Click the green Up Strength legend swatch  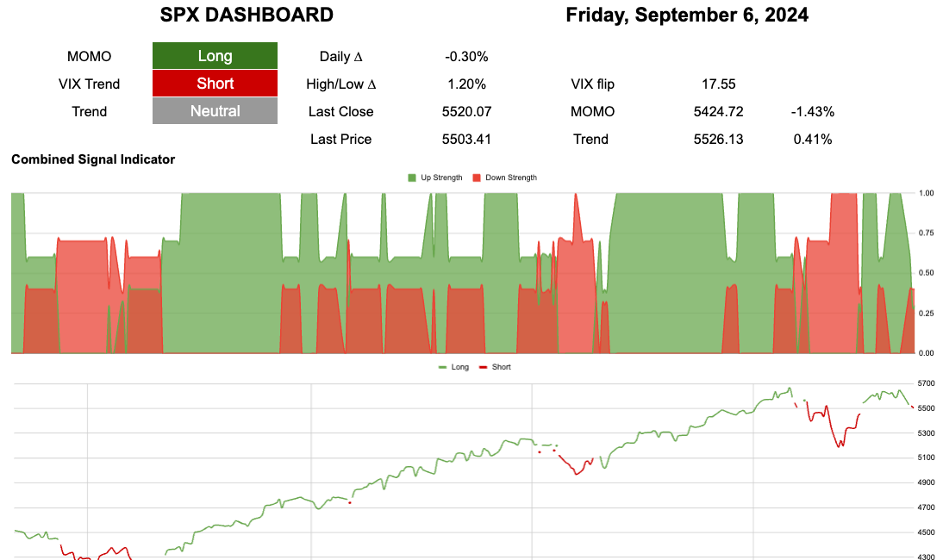point(412,177)
